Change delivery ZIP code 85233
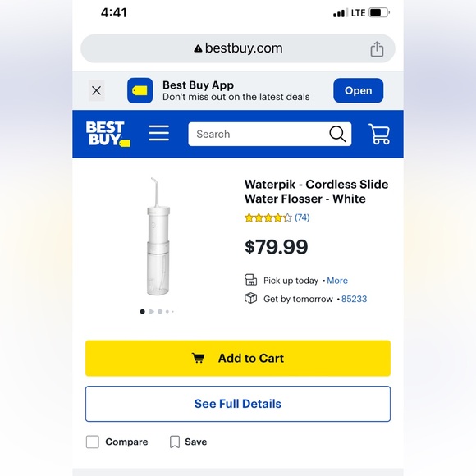Screen dimensions: 476x476 [354, 299]
